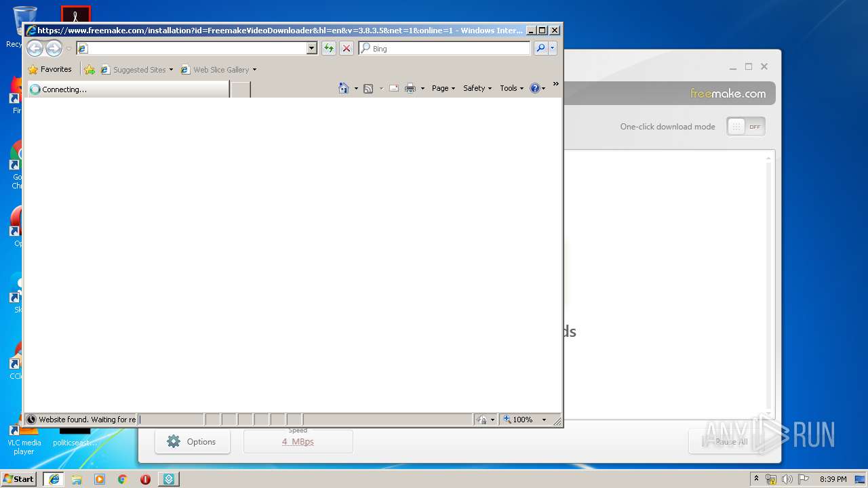868x488 pixels.
Task: Open the Safety menu
Action: [477, 88]
